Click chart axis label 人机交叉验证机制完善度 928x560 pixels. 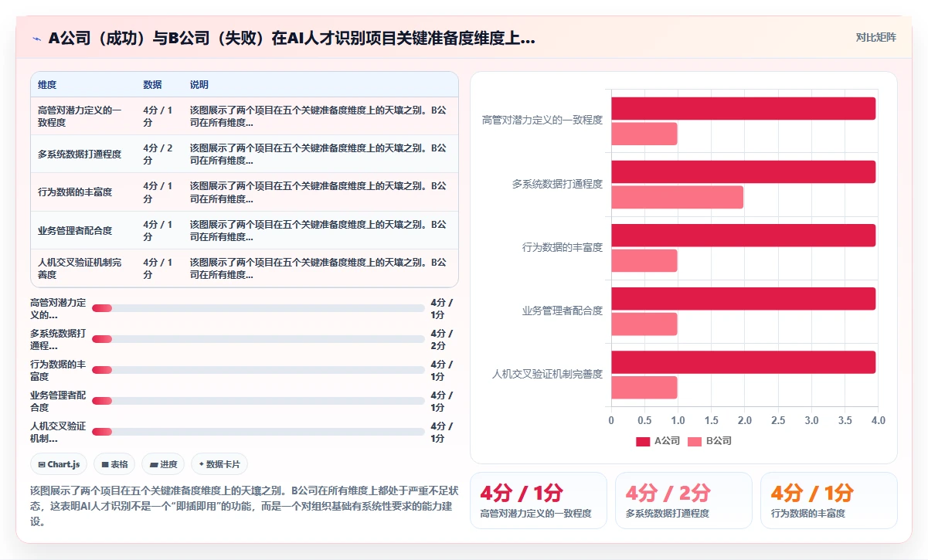[x=548, y=374]
